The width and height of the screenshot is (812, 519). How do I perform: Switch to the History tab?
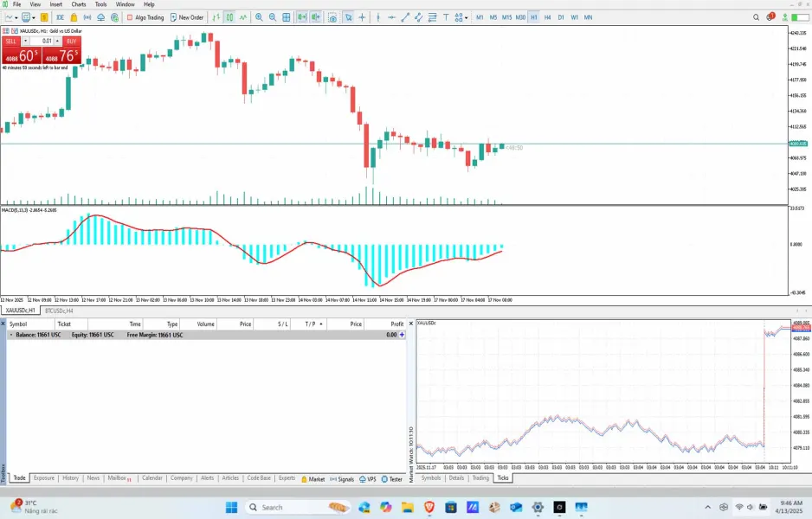70,477
